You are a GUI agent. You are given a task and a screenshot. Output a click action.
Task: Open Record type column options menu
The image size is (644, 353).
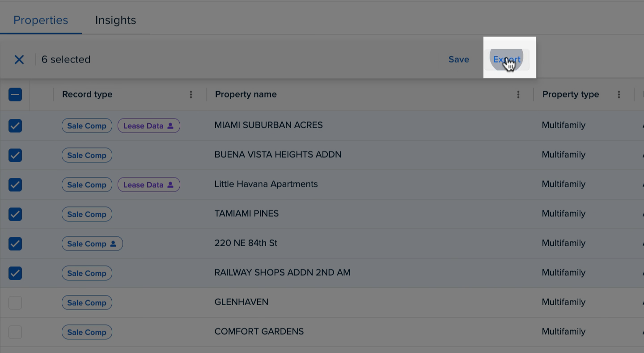click(191, 94)
